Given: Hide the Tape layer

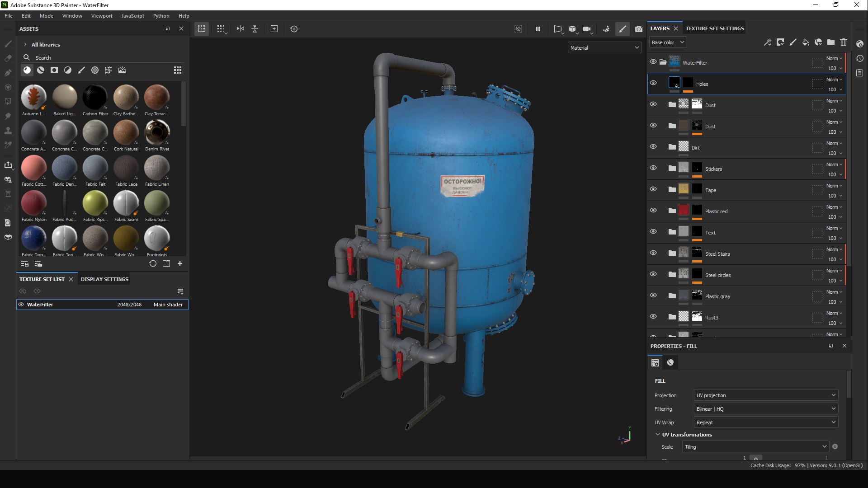Looking at the screenshot, I should pos(653,189).
